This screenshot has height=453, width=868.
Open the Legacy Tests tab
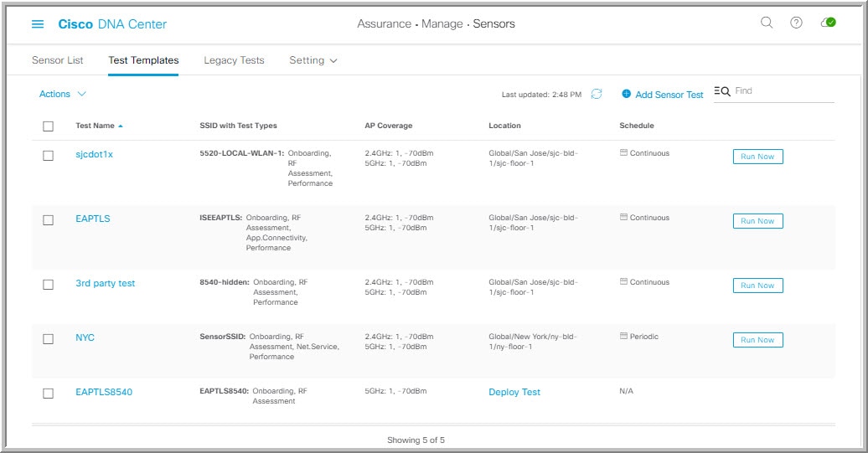click(x=234, y=60)
